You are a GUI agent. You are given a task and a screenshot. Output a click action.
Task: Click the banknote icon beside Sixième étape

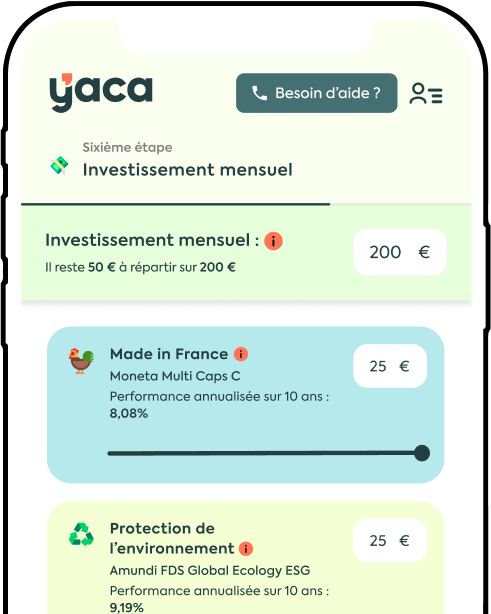pyautogui.click(x=59, y=166)
